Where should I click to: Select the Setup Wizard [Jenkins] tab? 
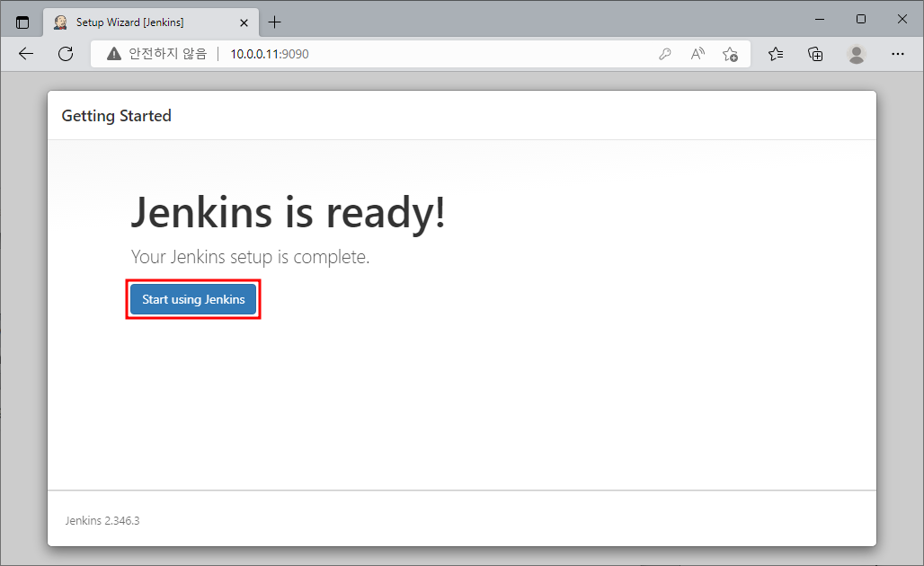tap(151, 22)
